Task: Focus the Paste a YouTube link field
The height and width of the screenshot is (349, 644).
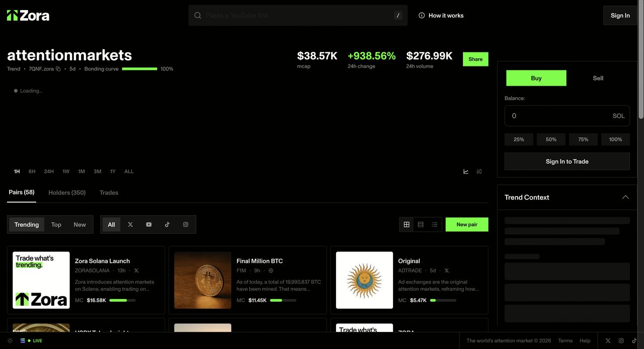Action: click(297, 16)
